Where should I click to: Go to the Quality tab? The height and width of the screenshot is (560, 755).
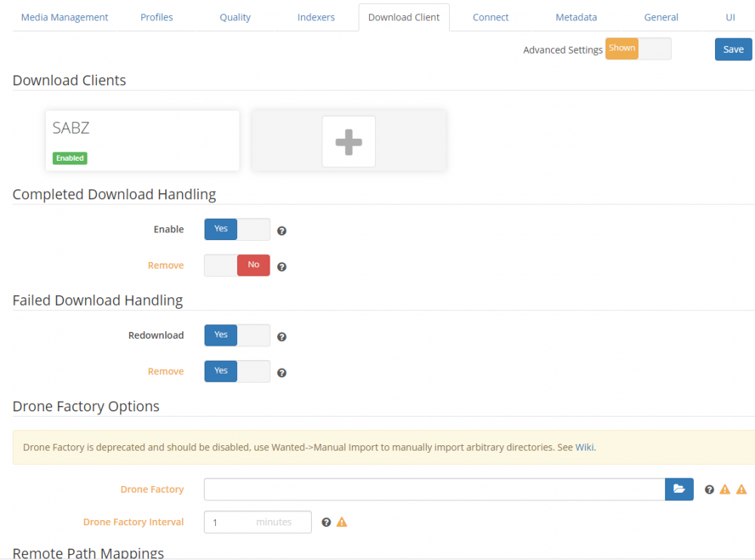(x=235, y=17)
